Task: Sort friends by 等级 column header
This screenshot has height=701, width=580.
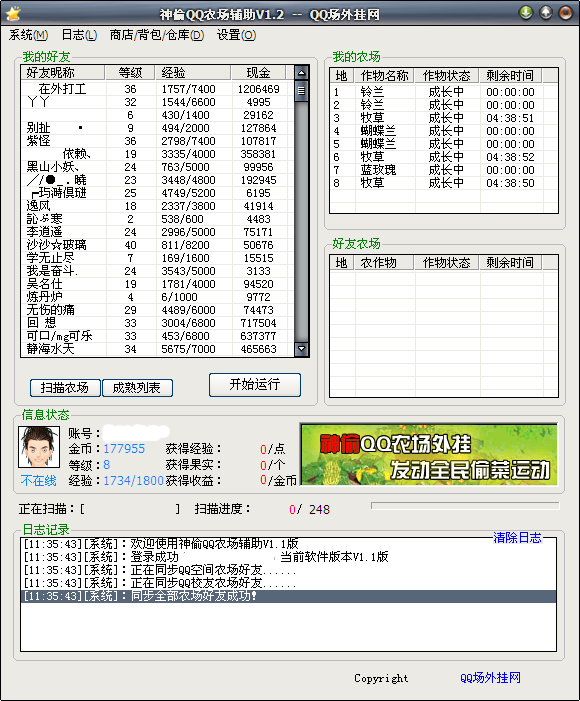Action: click(x=130, y=72)
